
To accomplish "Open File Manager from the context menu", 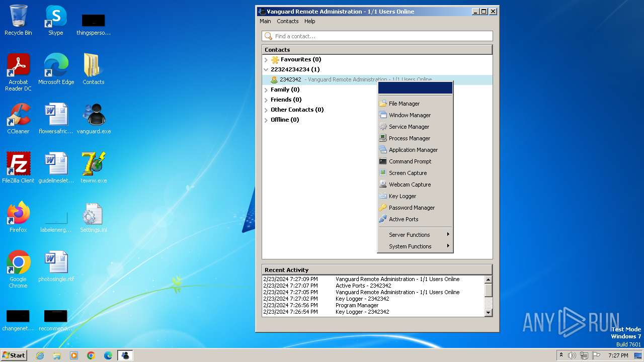I will point(415,104).
